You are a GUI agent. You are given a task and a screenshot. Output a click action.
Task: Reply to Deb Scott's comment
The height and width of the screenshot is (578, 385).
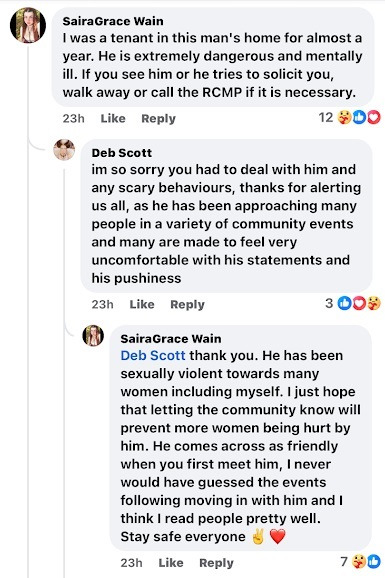tap(187, 304)
